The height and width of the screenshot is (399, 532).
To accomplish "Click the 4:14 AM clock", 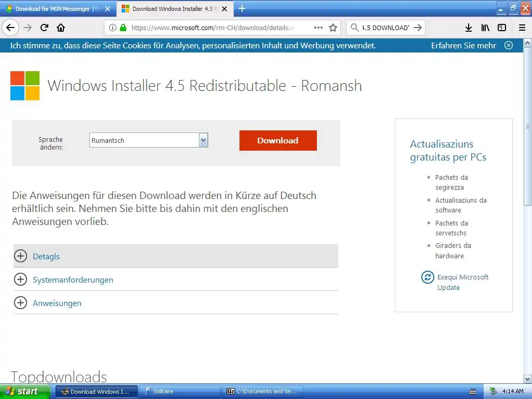I will (x=513, y=392).
